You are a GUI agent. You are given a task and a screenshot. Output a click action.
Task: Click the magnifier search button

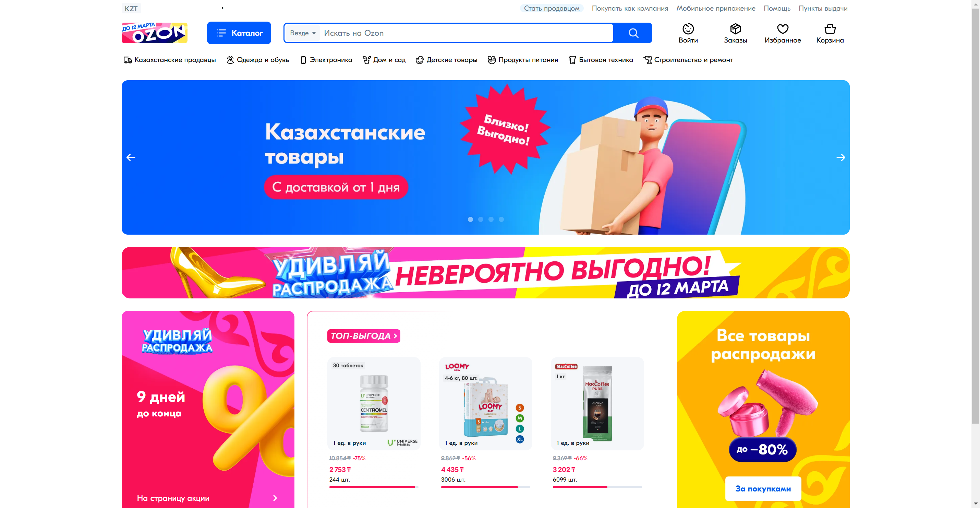click(633, 33)
